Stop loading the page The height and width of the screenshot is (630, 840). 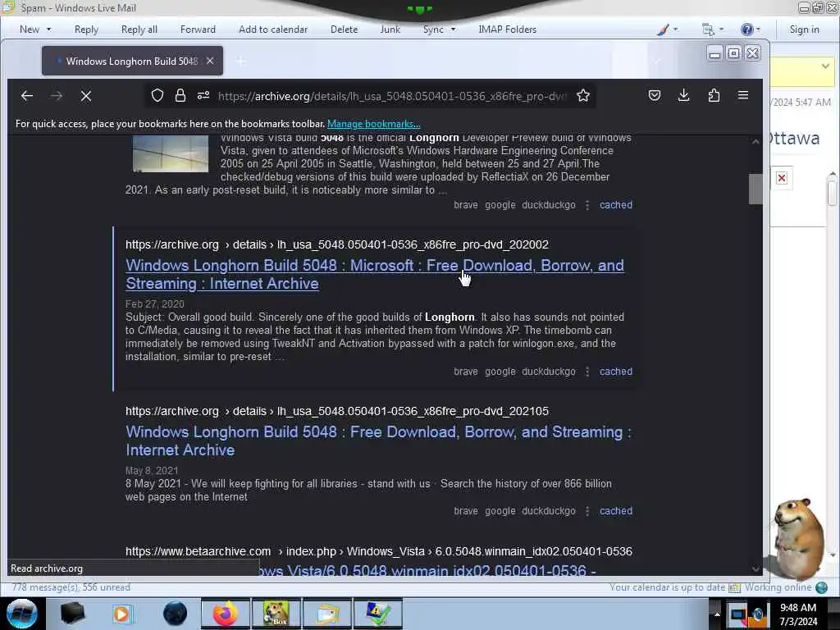85,96
